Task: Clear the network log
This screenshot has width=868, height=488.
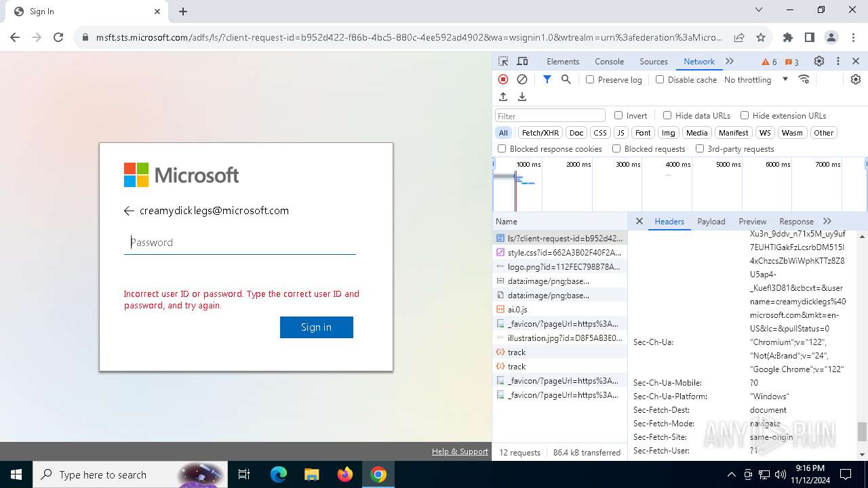Action: click(x=522, y=79)
